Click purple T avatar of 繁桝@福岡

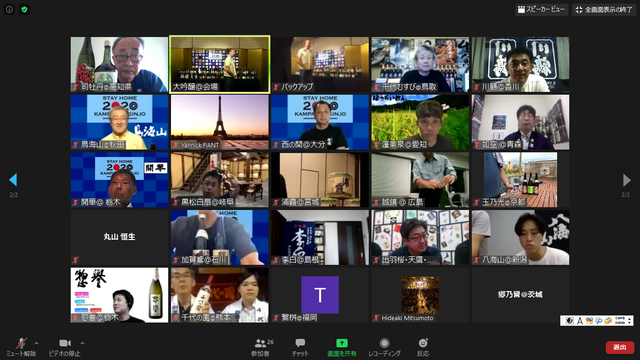coord(320,295)
